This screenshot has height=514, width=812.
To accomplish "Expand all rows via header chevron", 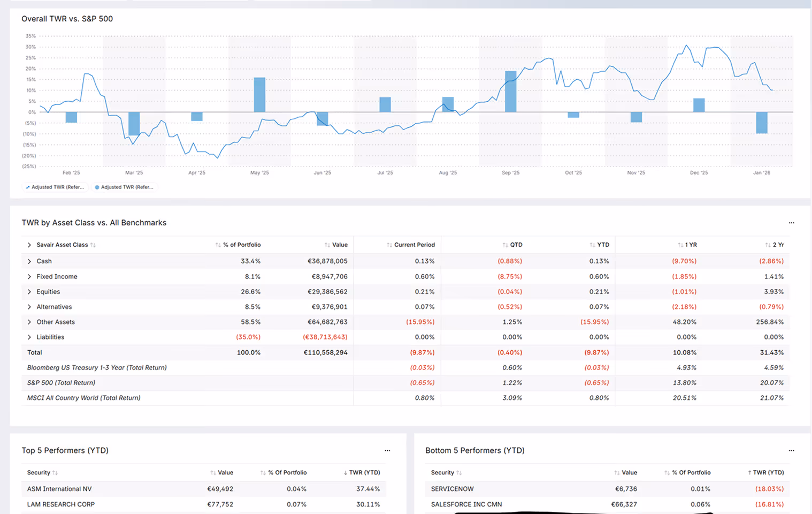I will point(29,245).
